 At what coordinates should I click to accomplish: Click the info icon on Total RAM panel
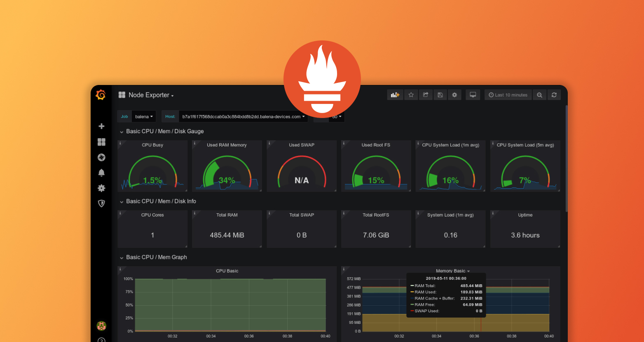point(194,213)
